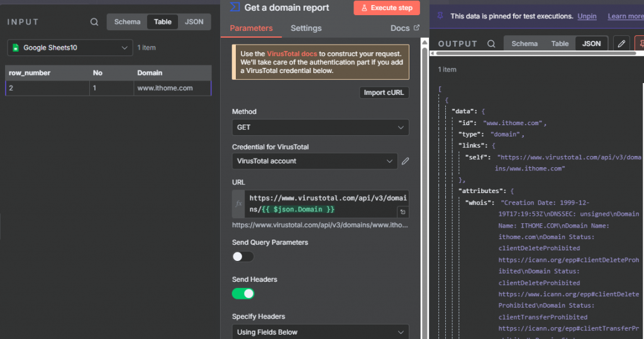Click the www.ithome.com Domain cell
Image resolution: width=644 pixels, height=339 pixels.
tap(172, 88)
